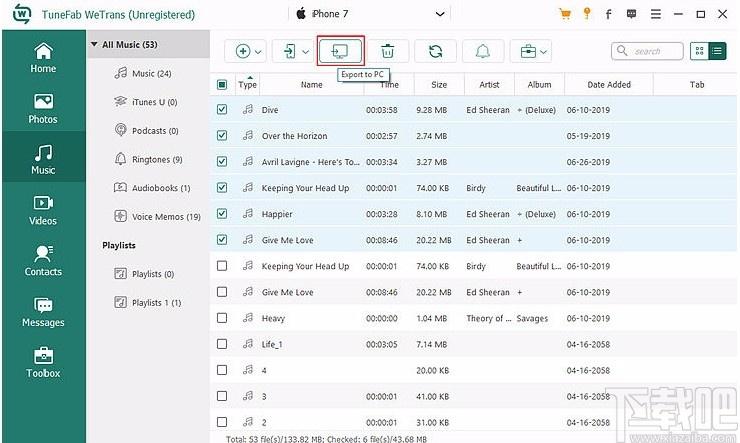Click the 05-19-2019 date cell
Viewport: 740px width, 443px height.
[588, 136]
